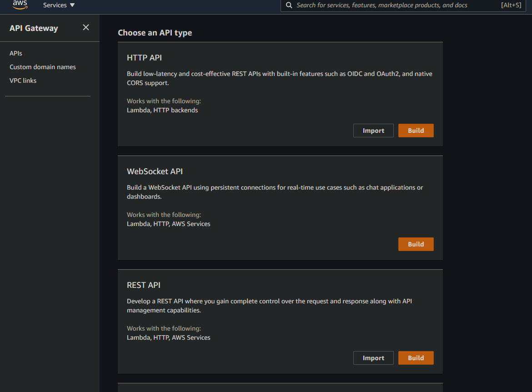Click 'Lambda, HTTP, AWS Services' under WebSocket API
This screenshot has width=532, height=392.
click(x=169, y=224)
